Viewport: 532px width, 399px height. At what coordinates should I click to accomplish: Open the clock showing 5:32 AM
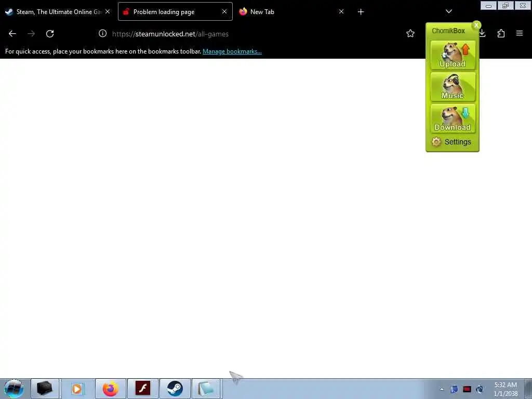pyautogui.click(x=505, y=389)
